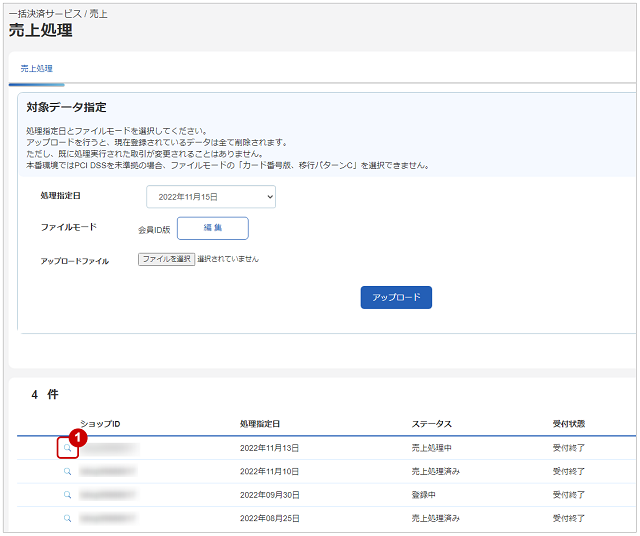The image size is (640, 536).
Task: Click the ステータス column header
Action: tap(431, 424)
